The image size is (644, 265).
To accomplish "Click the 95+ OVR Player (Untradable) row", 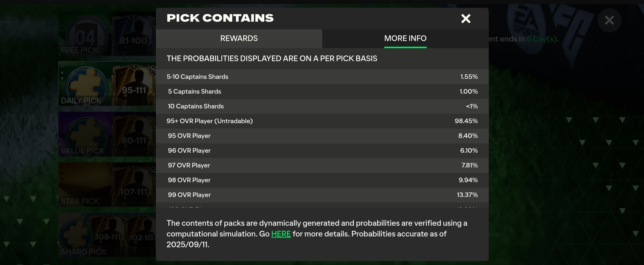I will [x=322, y=121].
